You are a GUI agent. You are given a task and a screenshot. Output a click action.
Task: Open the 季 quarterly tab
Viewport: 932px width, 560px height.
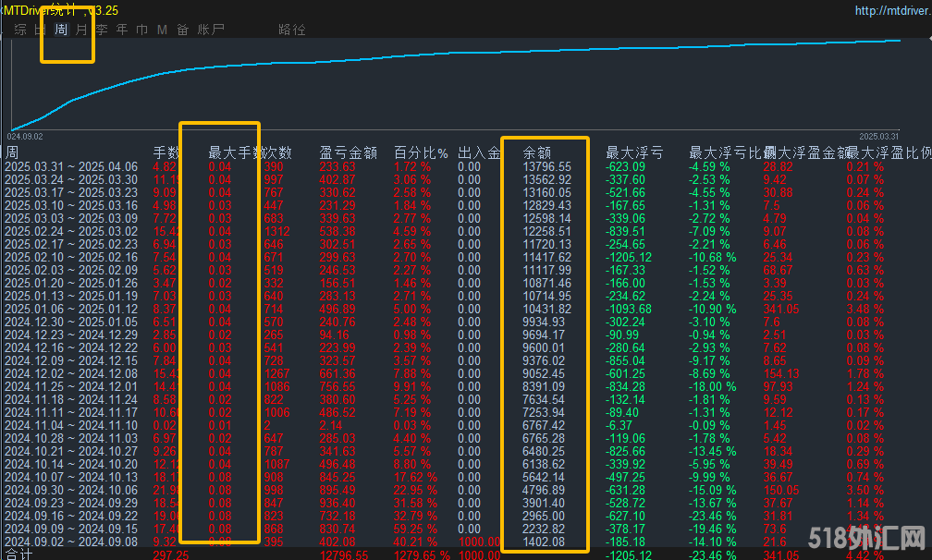(102, 29)
